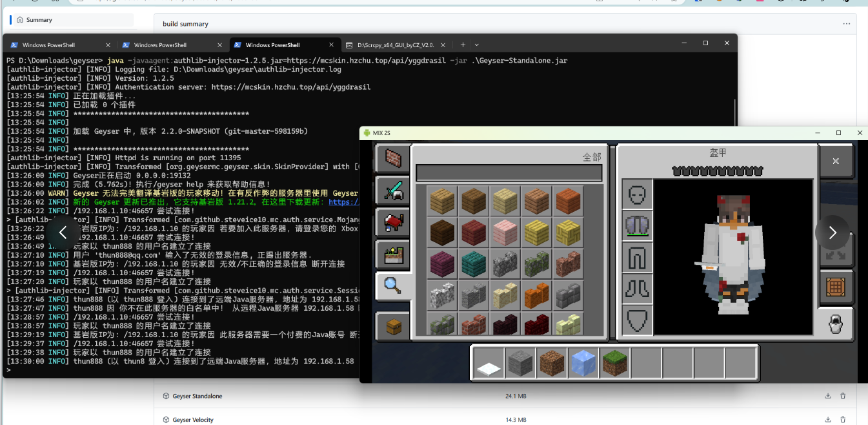This screenshot has height=425, width=868.
Task: Click the crafting table button
Action: tap(836, 287)
